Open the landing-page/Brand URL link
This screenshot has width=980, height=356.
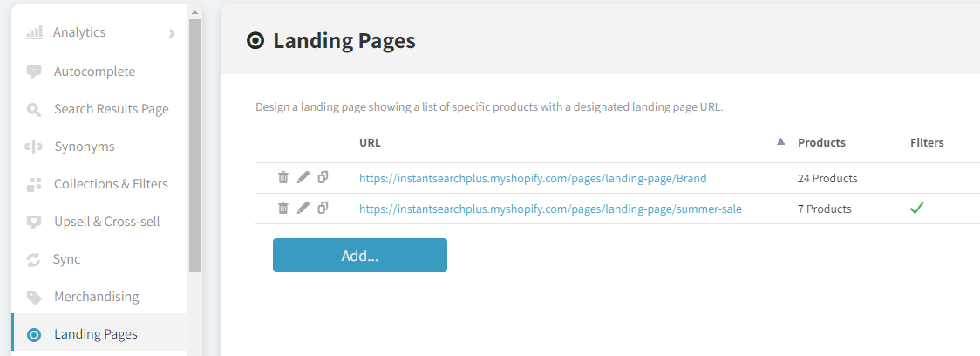533,178
